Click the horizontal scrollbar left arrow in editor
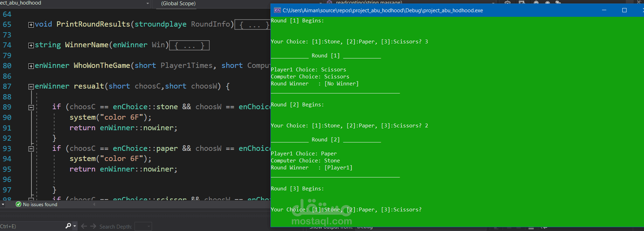 click(94, 204)
